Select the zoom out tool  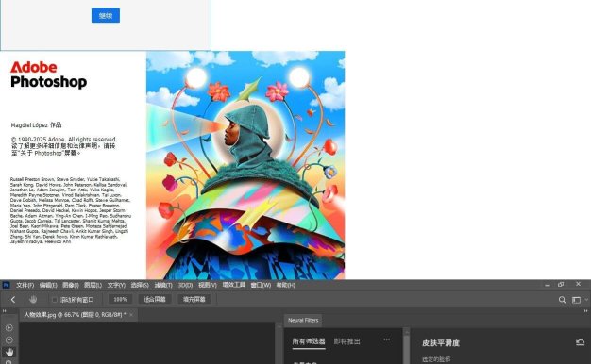[x=9, y=339]
